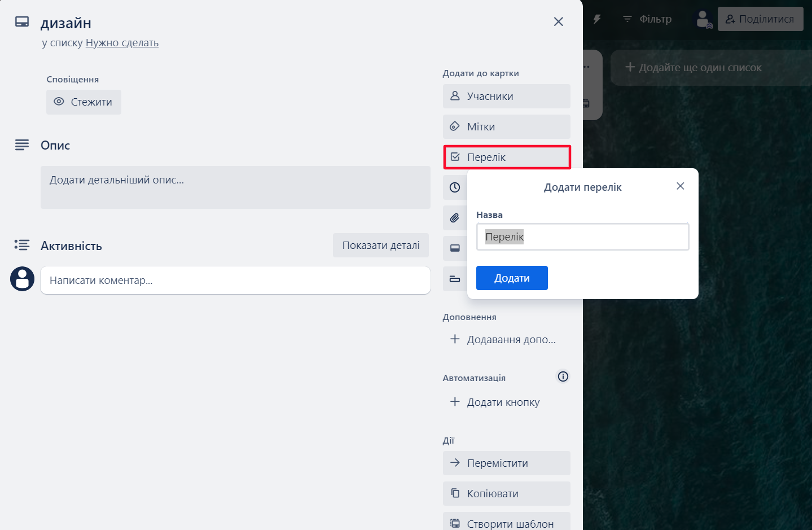Open the Нужно сделать list link
The image size is (812, 530).
122,42
